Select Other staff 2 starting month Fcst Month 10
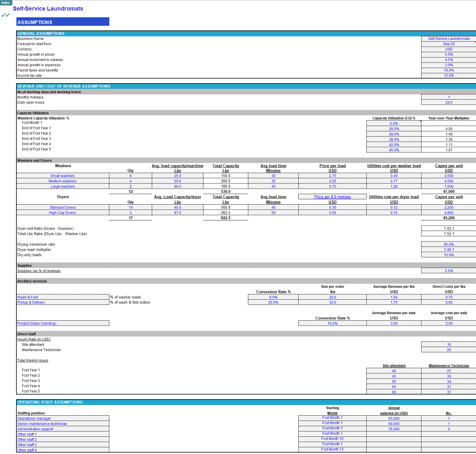Screen dimensions: 476x454 [332, 439]
